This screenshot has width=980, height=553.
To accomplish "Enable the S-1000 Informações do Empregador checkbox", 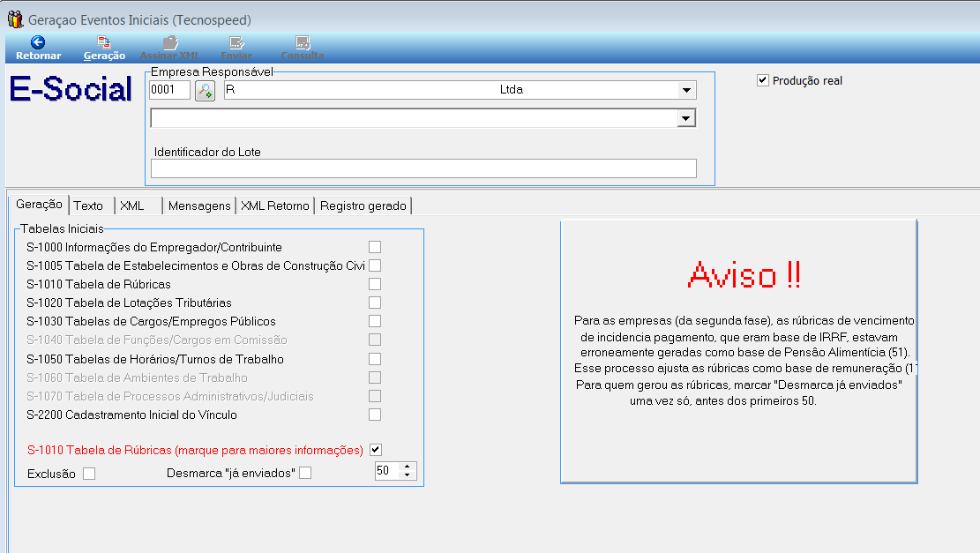I will click(375, 247).
